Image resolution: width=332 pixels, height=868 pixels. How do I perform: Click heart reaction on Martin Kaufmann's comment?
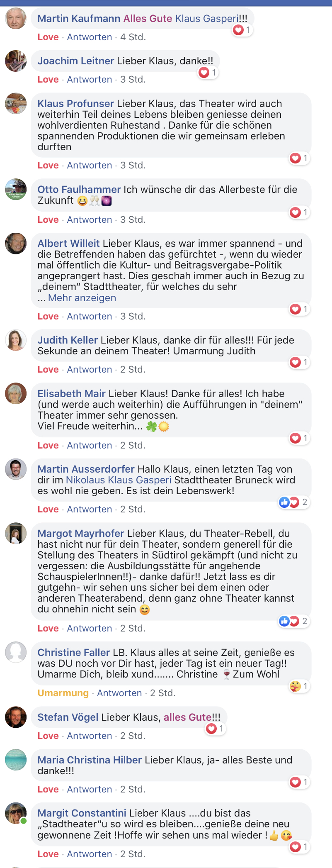[x=242, y=30]
